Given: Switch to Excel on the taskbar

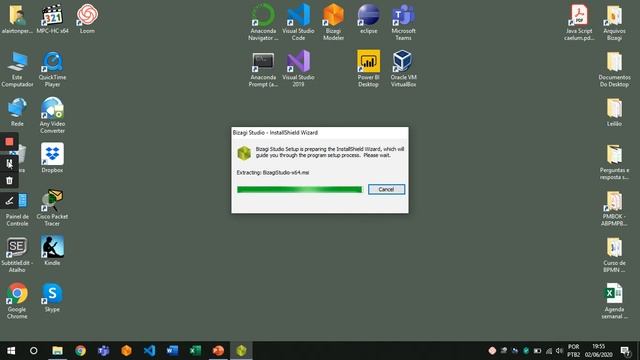Looking at the screenshot, I should 195,351.
